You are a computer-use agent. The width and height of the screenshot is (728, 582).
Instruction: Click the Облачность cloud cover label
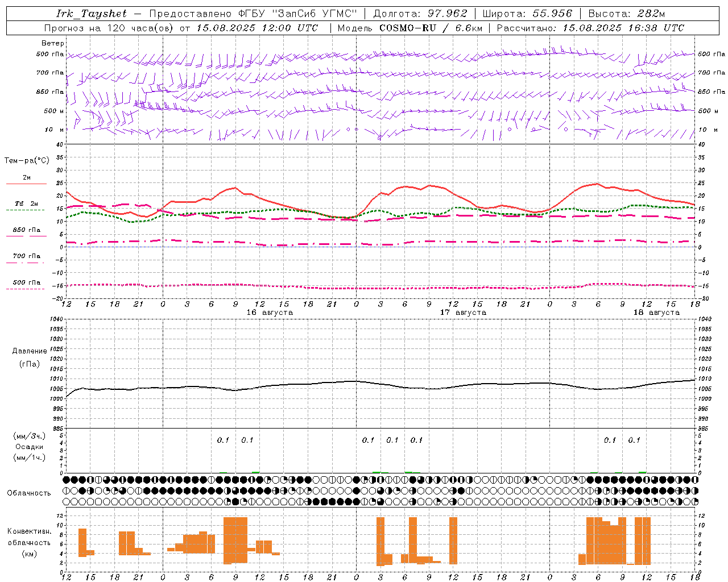[29, 493]
